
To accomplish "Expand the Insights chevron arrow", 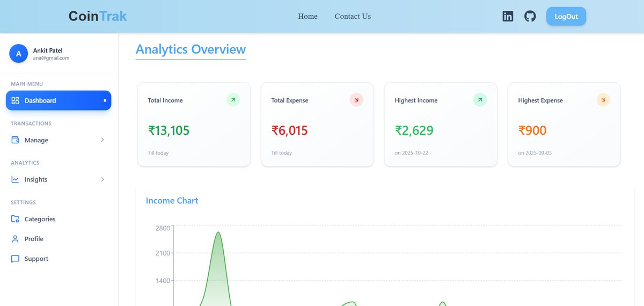I will (x=103, y=179).
